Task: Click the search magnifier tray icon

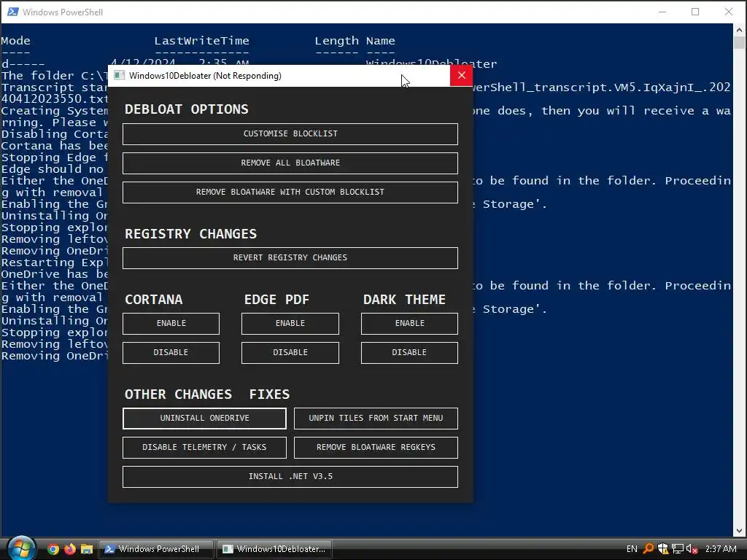Action: point(649,549)
